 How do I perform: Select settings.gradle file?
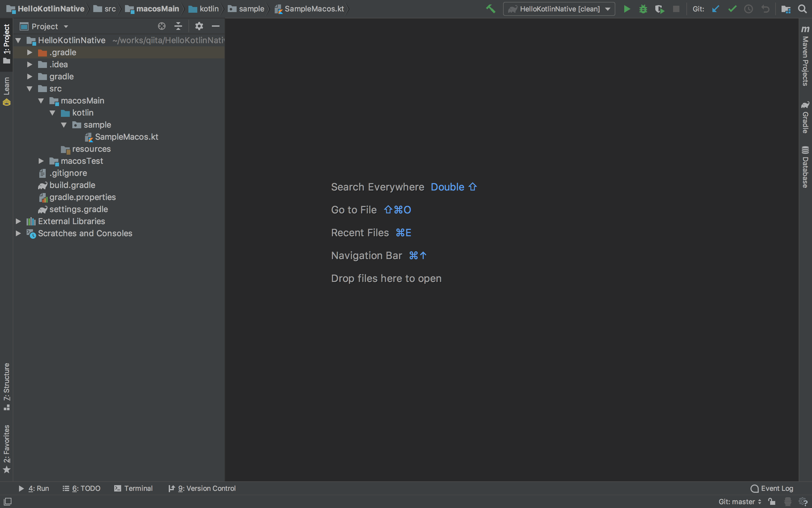pyautogui.click(x=79, y=209)
